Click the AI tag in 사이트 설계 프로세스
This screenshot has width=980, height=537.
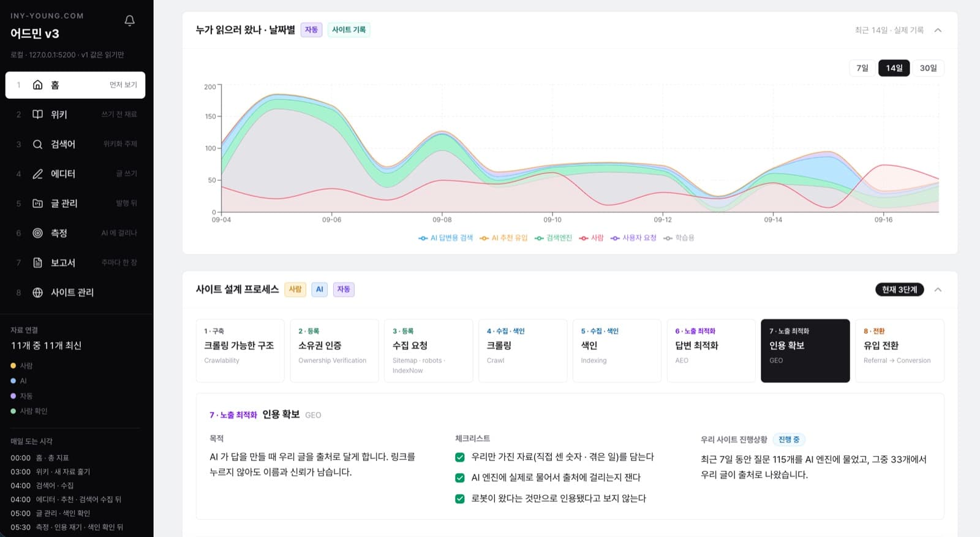(x=319, y=289)
